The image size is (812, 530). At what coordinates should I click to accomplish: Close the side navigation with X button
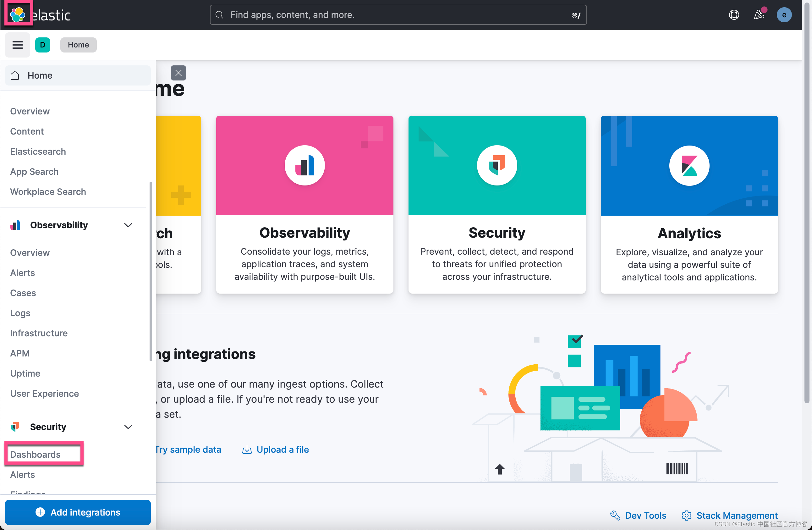[178, 73]
